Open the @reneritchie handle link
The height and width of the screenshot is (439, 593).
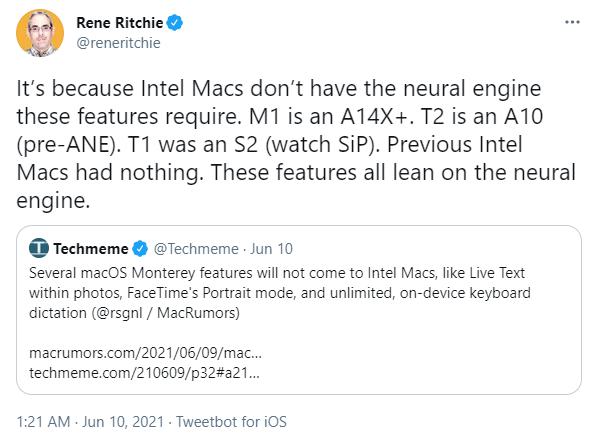click(x=118, y=43)
